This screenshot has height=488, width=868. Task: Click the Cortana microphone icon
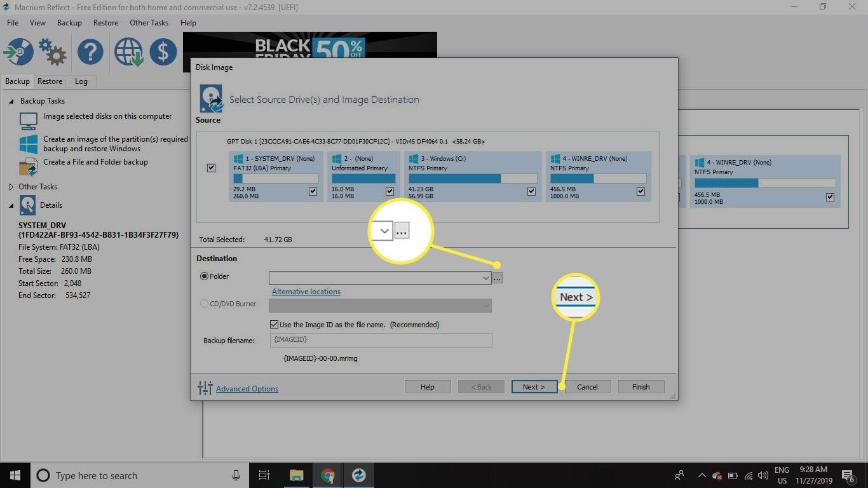click(x=236, y=475)
